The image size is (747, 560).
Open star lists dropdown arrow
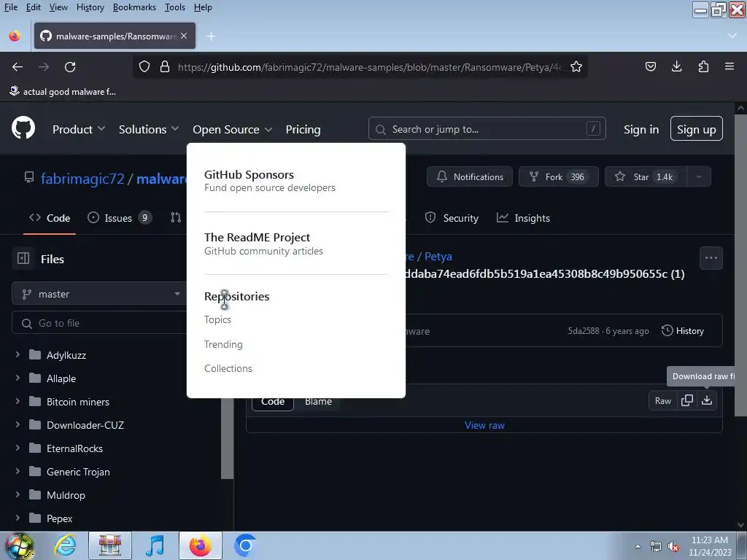699,176
